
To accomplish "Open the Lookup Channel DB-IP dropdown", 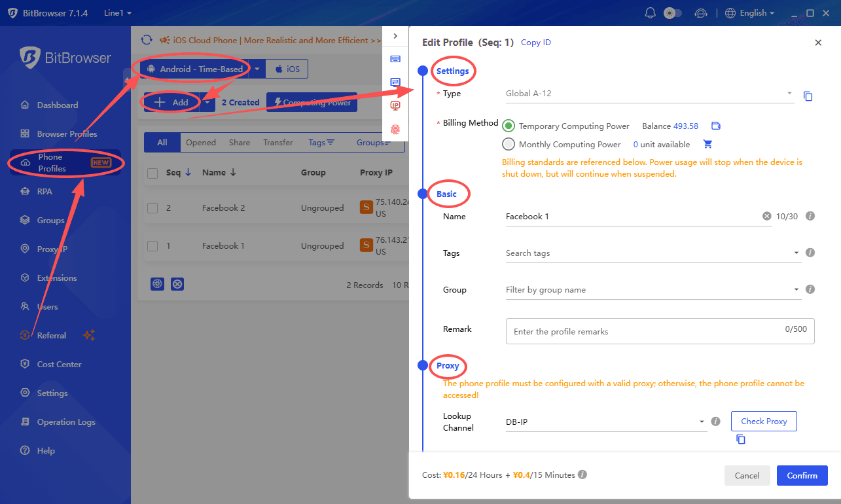I will [x=606, y=422].
